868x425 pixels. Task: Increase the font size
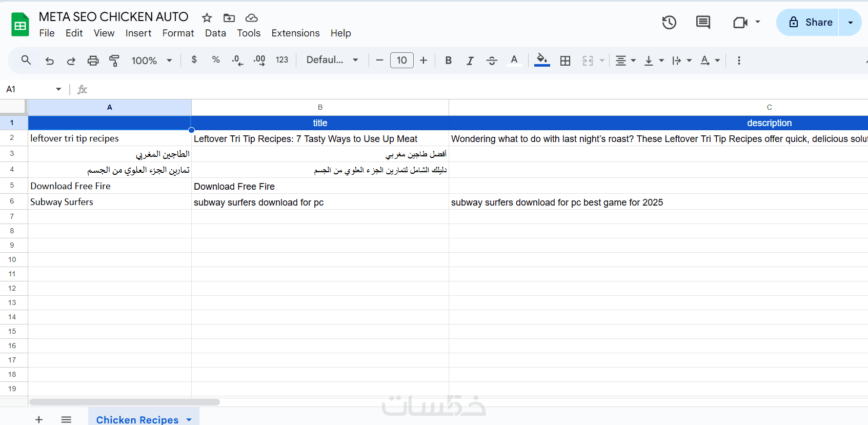pos(423,60)
